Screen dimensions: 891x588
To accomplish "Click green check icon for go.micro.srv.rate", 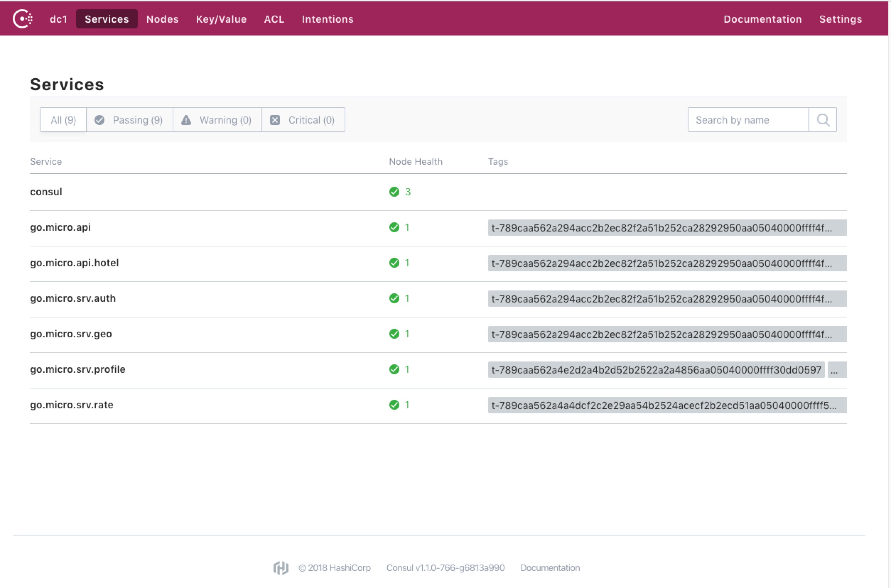I will [x=394, y=405].
